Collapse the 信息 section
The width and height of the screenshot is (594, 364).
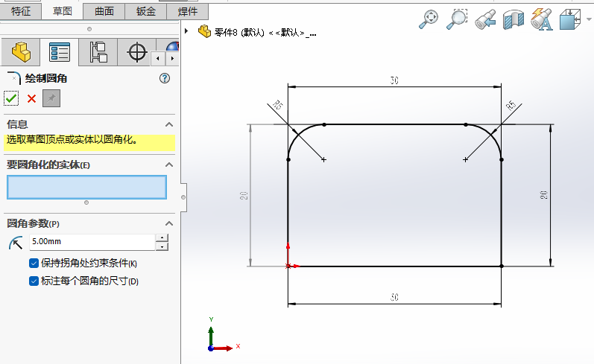point(169,124)
